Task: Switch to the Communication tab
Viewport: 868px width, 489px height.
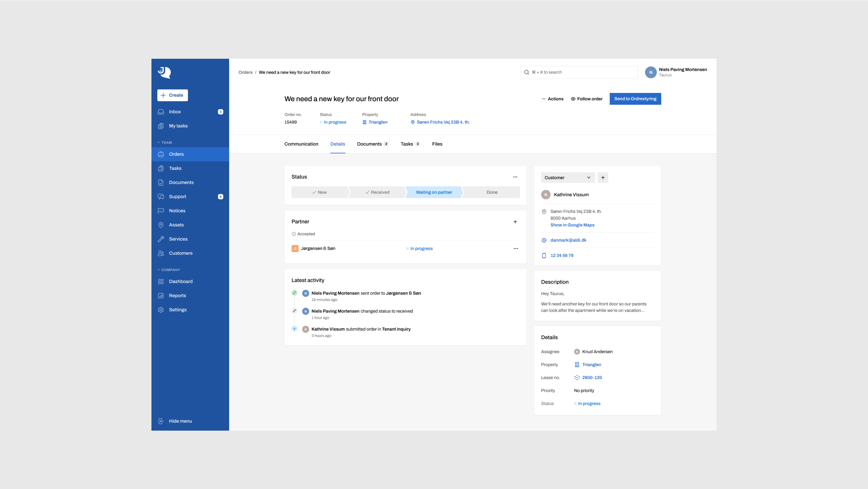Action: click(301, 144)
